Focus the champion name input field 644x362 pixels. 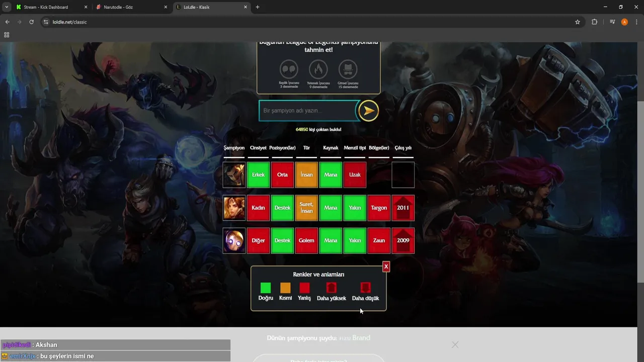[308, 111]
